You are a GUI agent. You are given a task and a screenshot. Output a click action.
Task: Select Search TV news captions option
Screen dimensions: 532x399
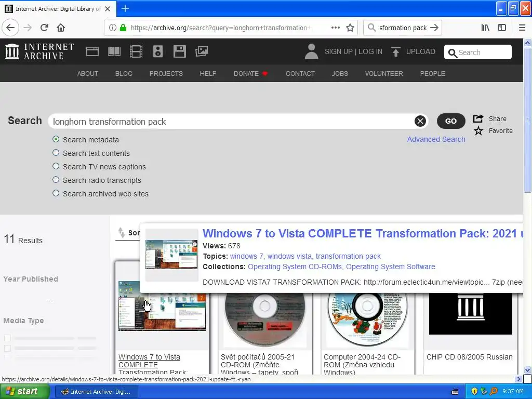(x=56, y=166)
